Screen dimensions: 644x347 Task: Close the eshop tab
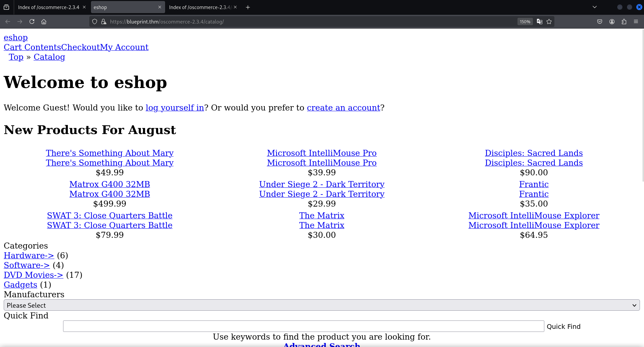[160, 7]
